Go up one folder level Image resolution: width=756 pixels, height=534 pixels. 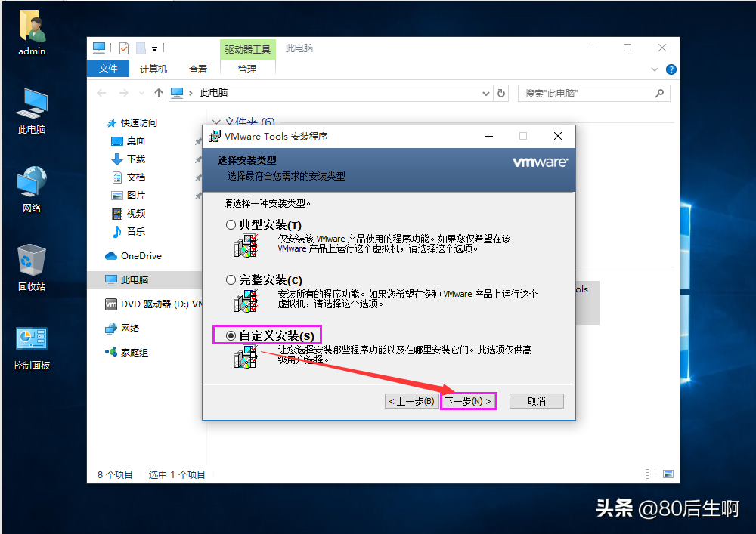159,93
